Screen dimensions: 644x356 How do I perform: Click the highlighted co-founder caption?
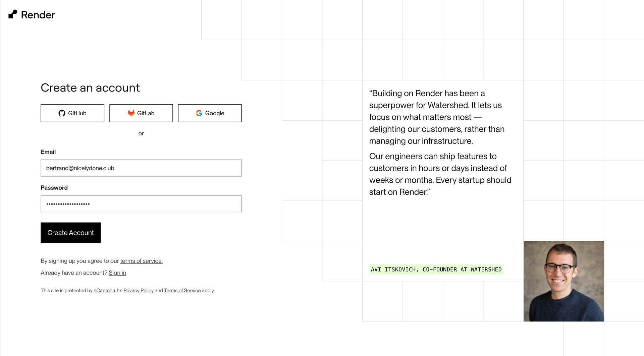[436, 269]
